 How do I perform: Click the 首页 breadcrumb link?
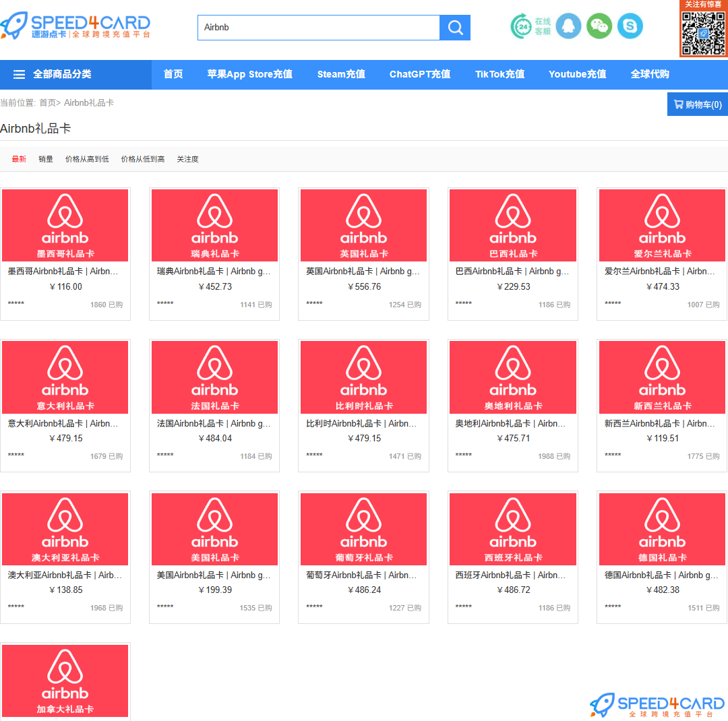(x=47, y=102)
